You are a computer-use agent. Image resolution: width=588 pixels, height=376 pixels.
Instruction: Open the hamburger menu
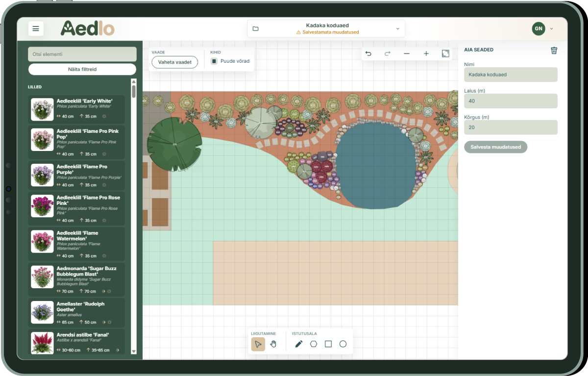pyautogui.click(x=36, y=29)
